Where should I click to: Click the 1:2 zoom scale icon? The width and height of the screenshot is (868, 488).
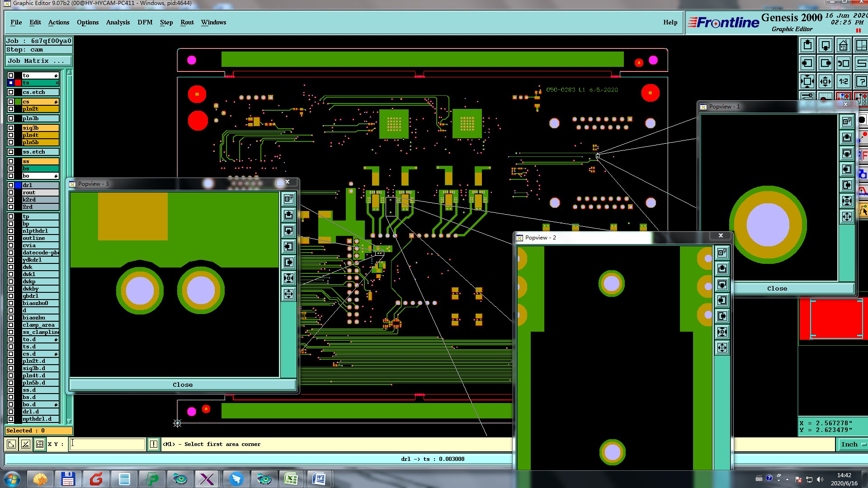(843, 82)
